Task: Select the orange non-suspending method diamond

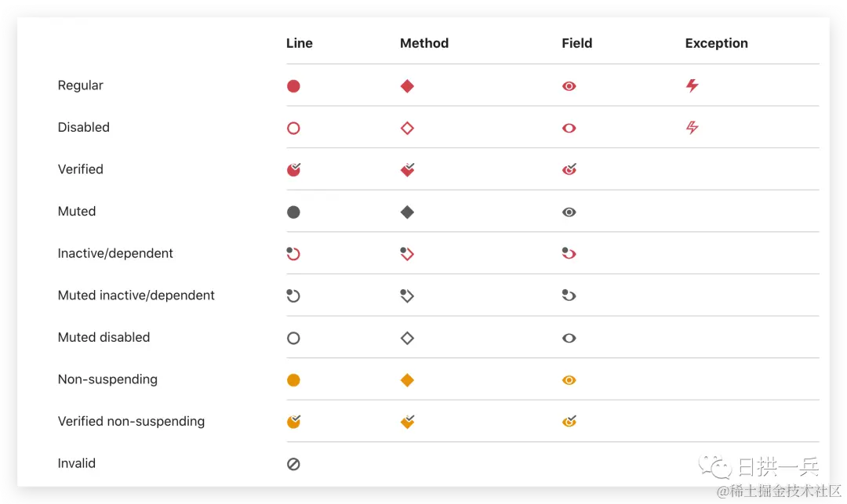Action: click(x=407, y=380)
